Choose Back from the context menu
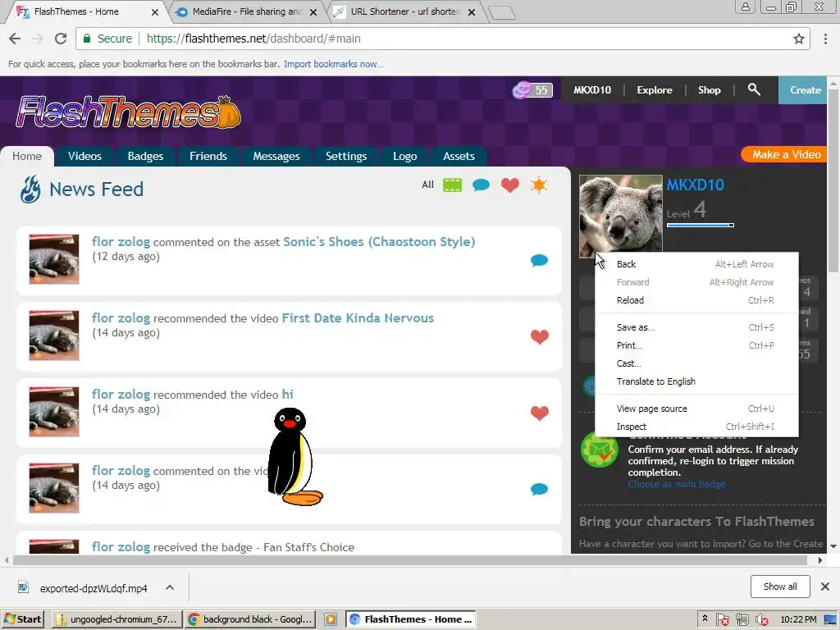Image resolution: width=840 pixels, height=630 pixels. (696, 264)
